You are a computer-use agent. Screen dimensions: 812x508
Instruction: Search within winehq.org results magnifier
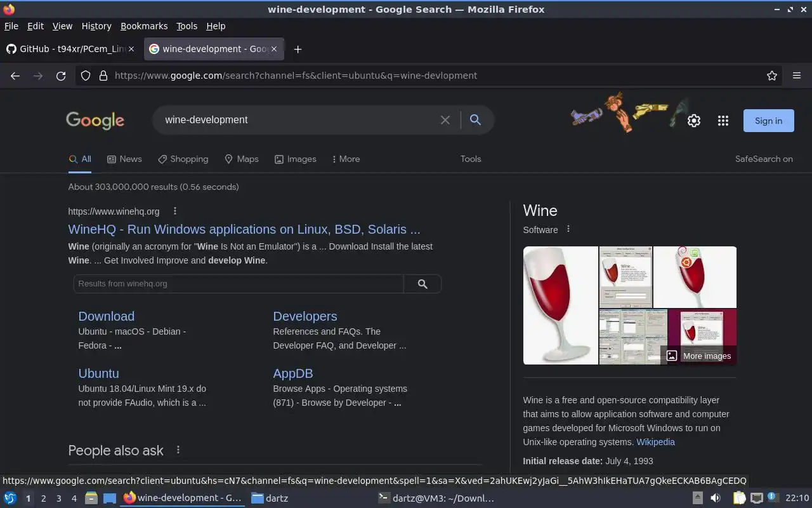422,284
